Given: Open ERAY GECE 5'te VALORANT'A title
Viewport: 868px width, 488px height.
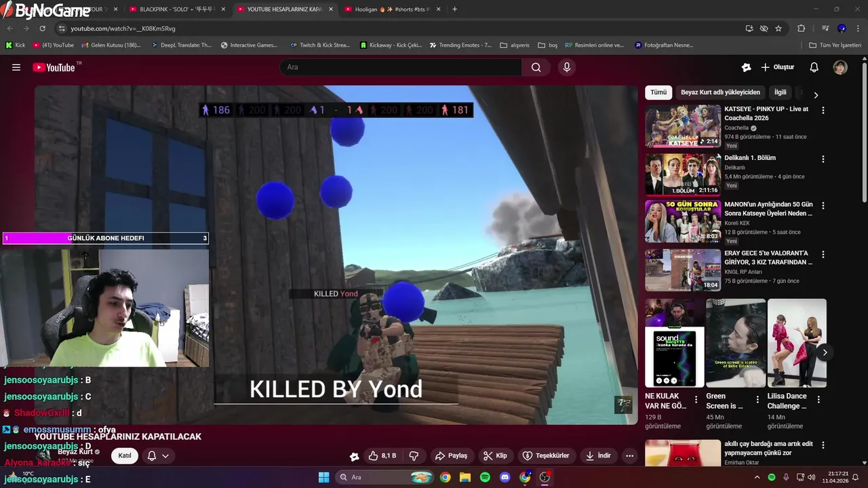Looking at the screenshot, I should click(x=768, y=258).
